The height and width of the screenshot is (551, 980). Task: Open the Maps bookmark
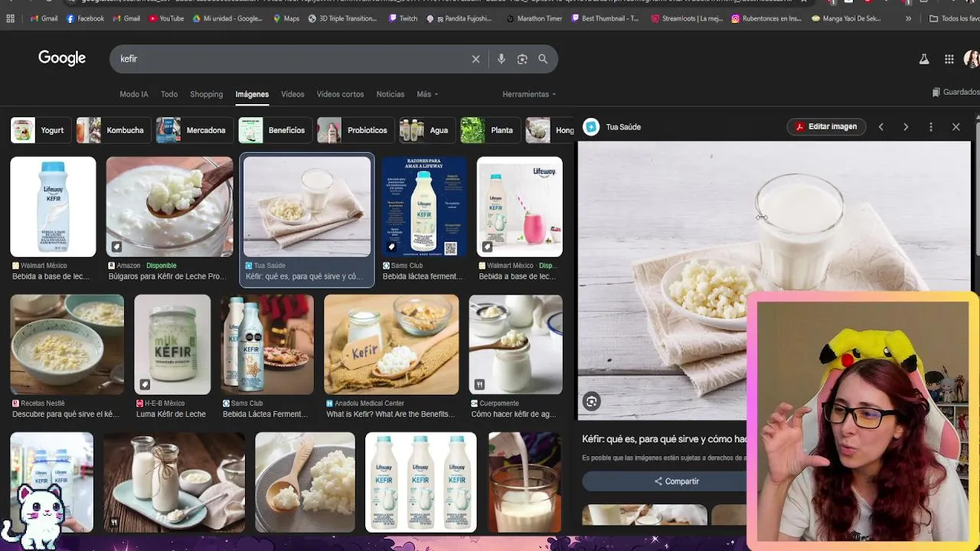coord(286,18)
